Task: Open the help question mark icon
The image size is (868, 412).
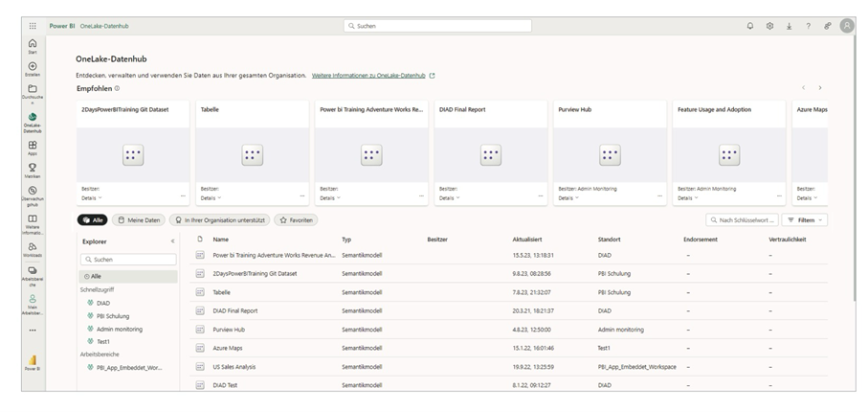Action: tap(809, 26)
